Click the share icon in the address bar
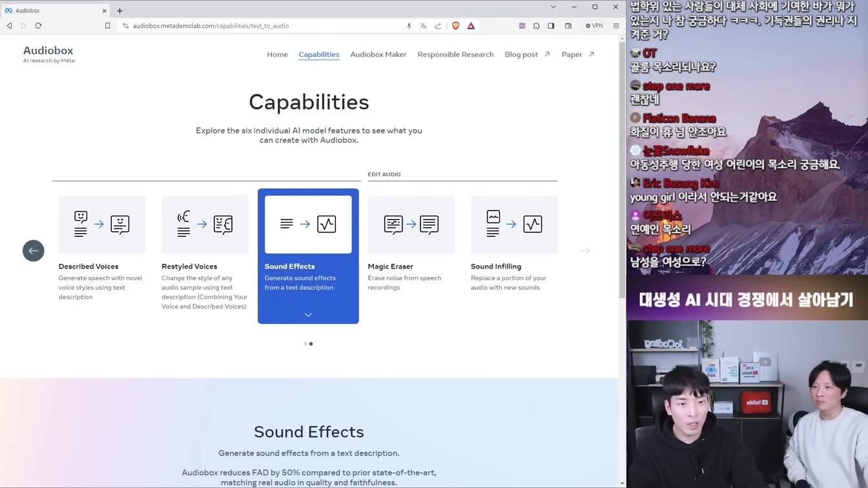Image resolution: width=868 pixels, height=488 pixels. (438, 26)
